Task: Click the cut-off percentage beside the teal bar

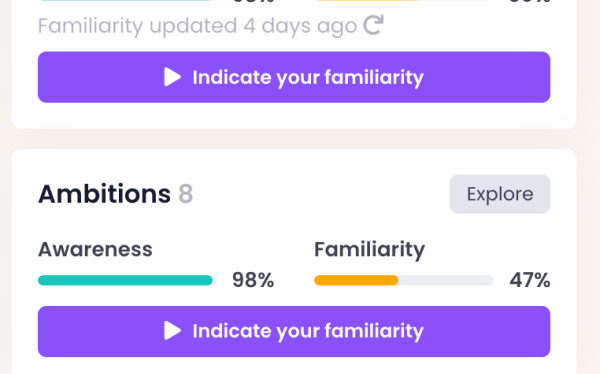Action: 253,2
